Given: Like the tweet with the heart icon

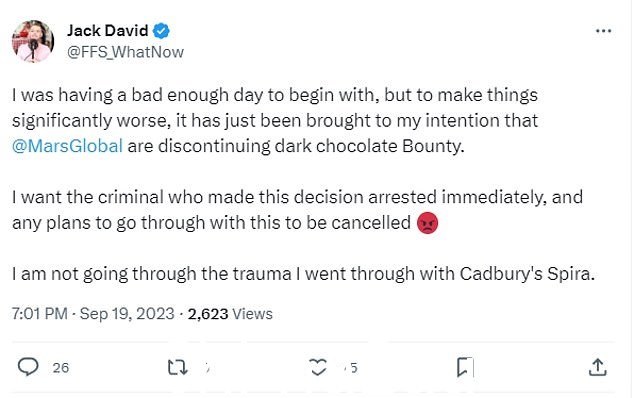Looking at the screenshot, I should click(318, 367).
